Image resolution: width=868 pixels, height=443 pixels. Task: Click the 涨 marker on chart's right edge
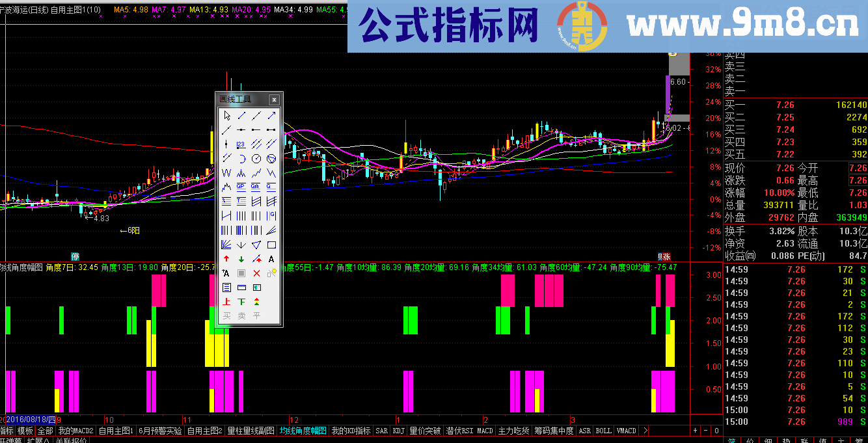click(x=666, y=256)
